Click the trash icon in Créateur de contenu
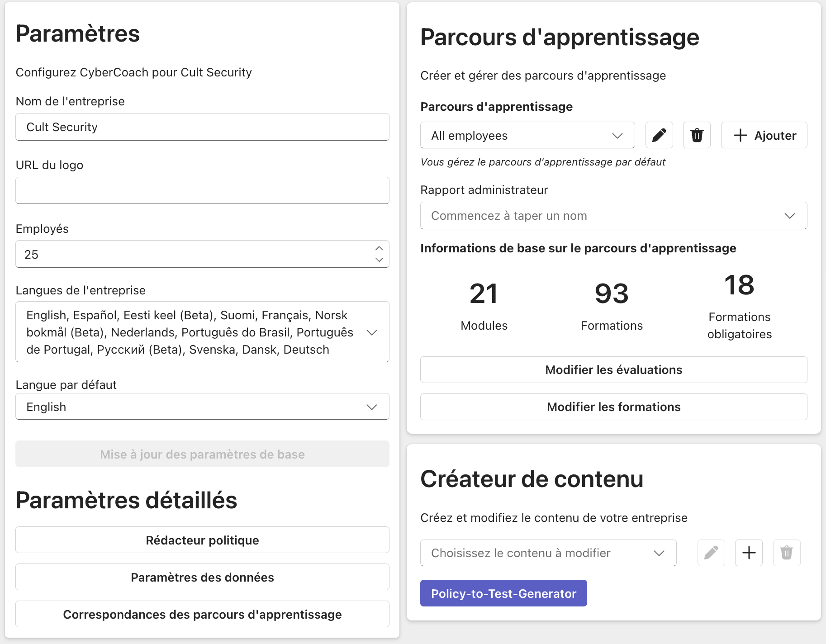 (x=787, y=553)
